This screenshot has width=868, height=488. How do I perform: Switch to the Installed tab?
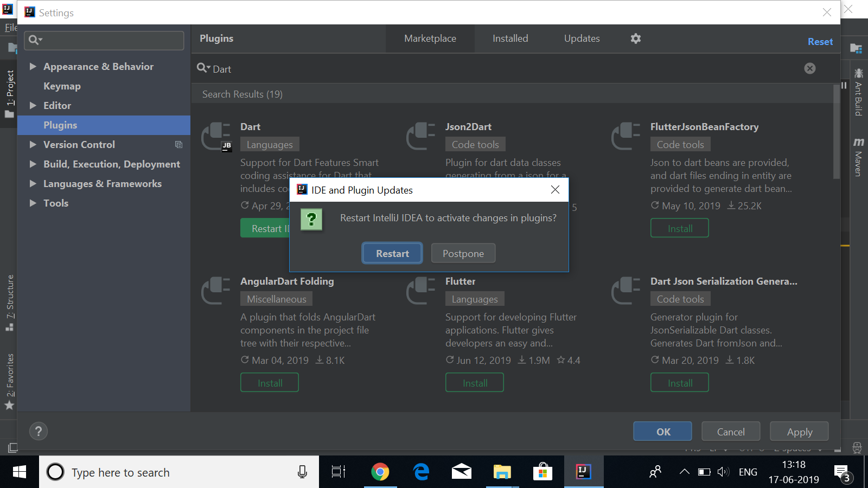coord(510,38)
